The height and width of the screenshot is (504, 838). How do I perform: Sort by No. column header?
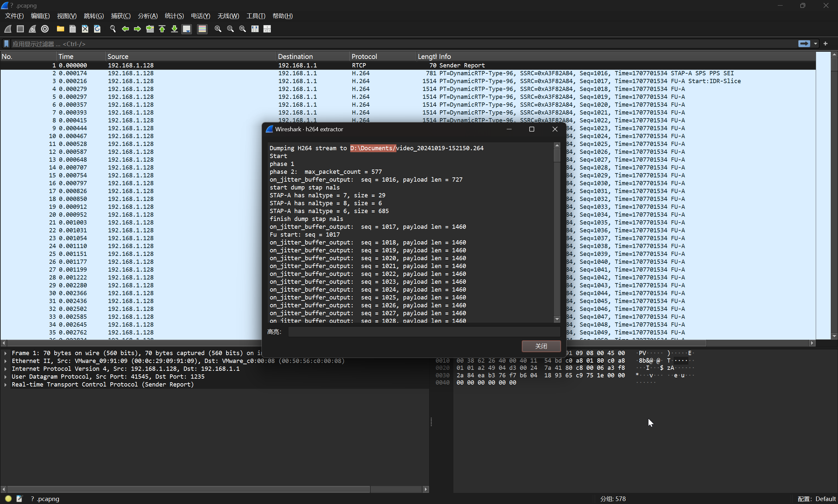coord(28,56)
